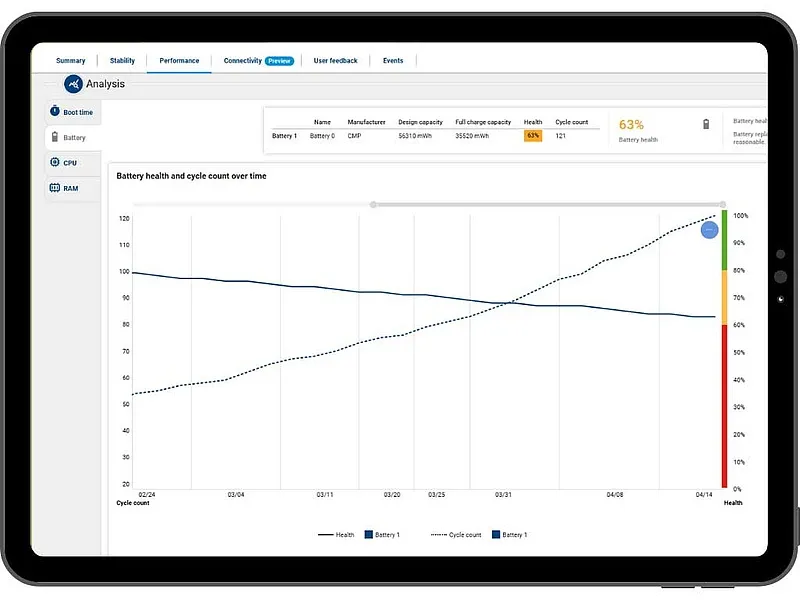
Task: Switch to the Stability tab
Action: (x=122, y=60)
